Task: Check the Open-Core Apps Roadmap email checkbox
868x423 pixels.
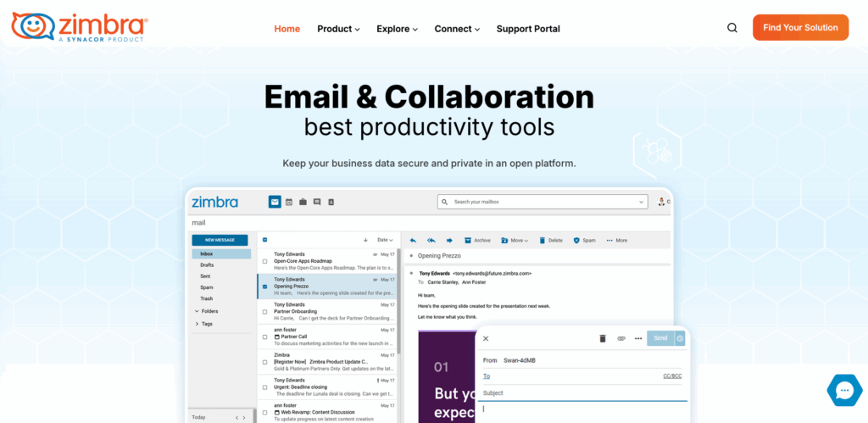Action: pos(264,261)
